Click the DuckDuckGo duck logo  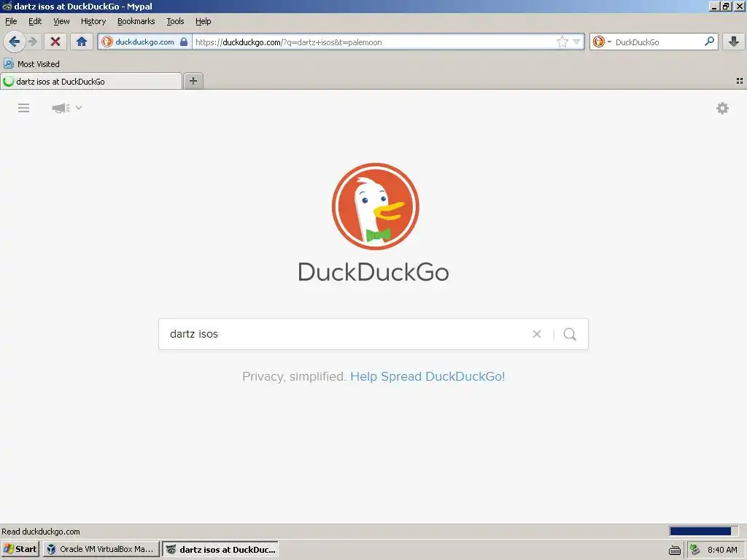(375, 206)
